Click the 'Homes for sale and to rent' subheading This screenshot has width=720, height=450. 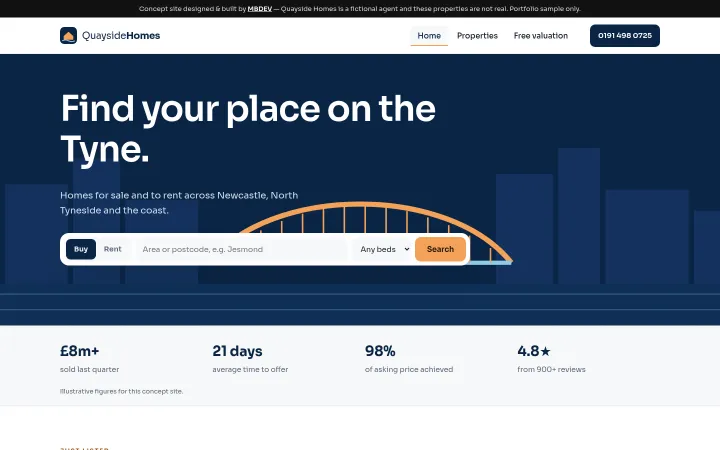tap(179, 202)
